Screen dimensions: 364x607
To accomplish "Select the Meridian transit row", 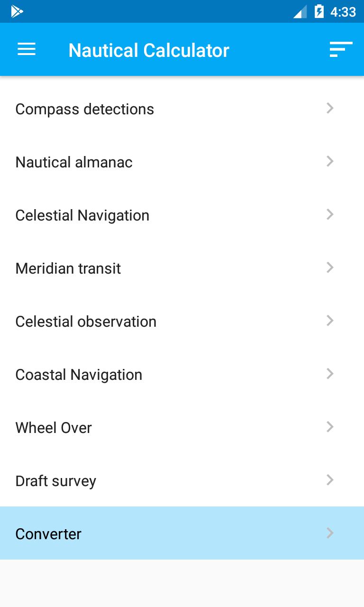I will click(x=182, y=268).
